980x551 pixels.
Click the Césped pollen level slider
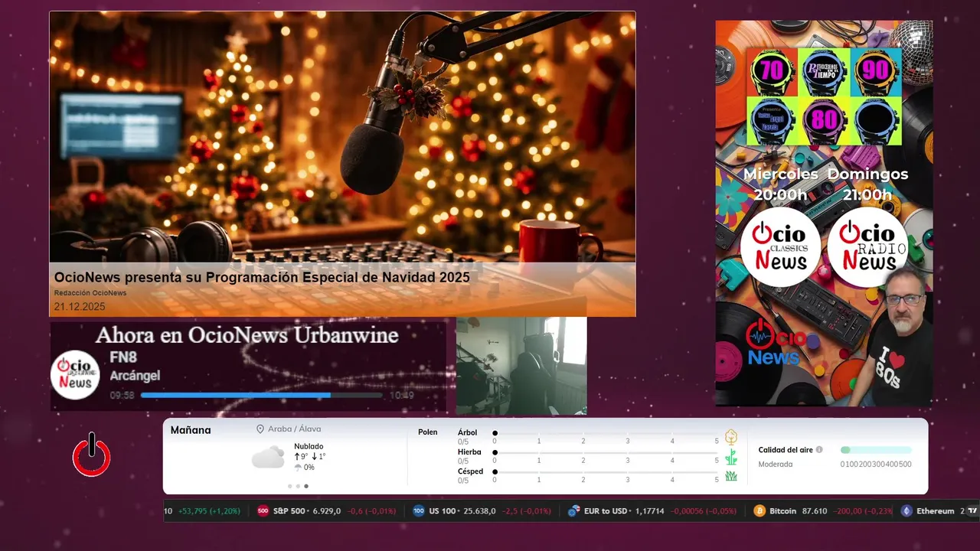pyautogui.click(x=606, y=472)
